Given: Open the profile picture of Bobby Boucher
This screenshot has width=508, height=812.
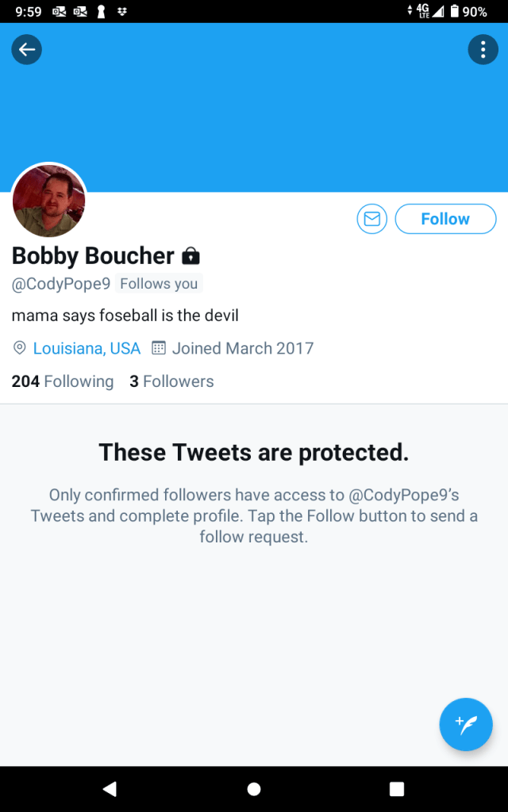Looking at the screenshot, I should (x=49, y=201).
